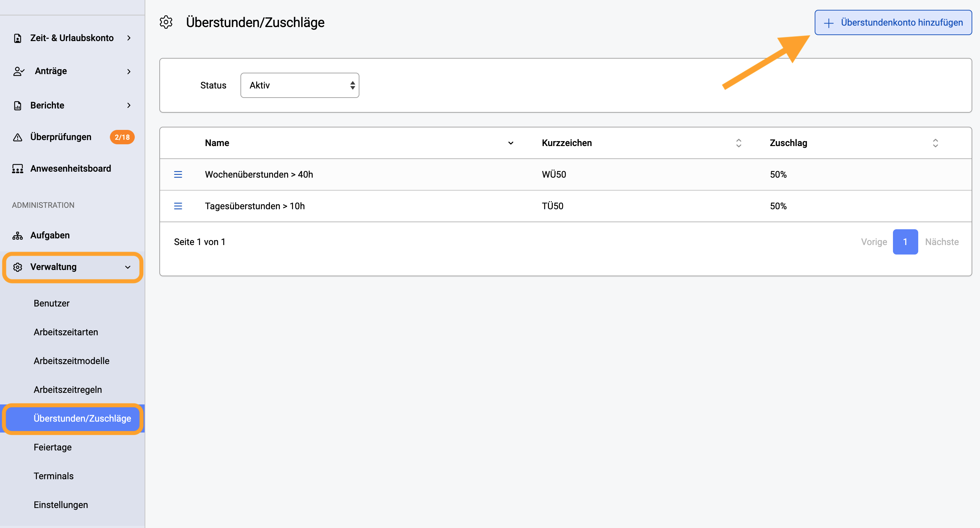Click 'Seite 1 von 1' text
980x528 pixels.
tap(200, 242)
